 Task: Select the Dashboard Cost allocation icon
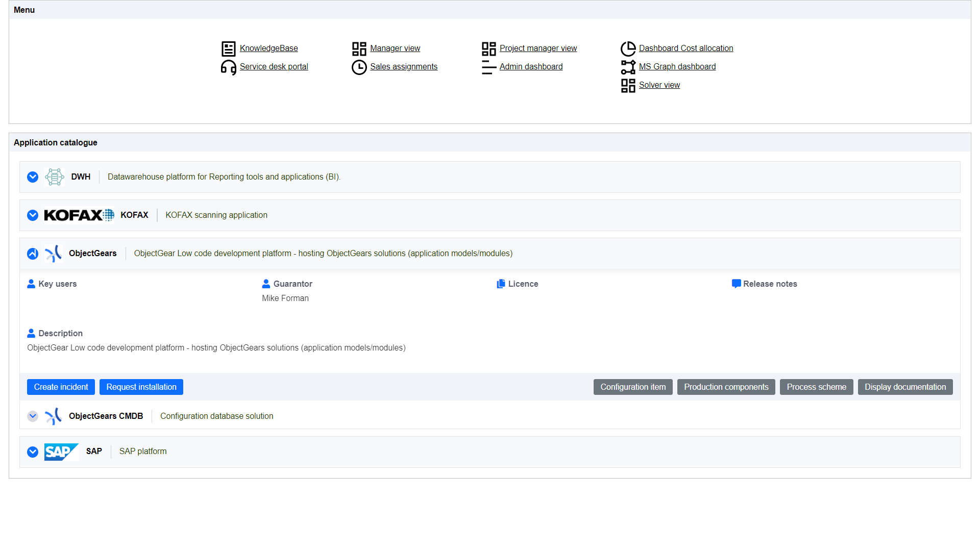[628, 48]
